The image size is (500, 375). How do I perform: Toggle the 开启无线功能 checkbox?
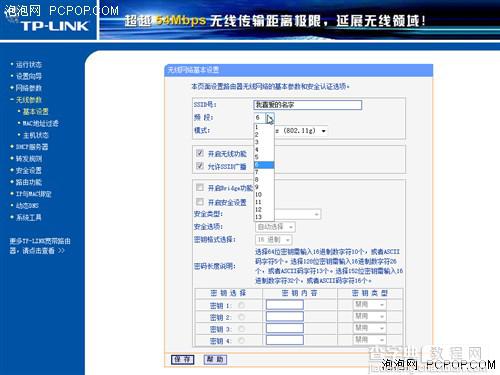(200, 153)
